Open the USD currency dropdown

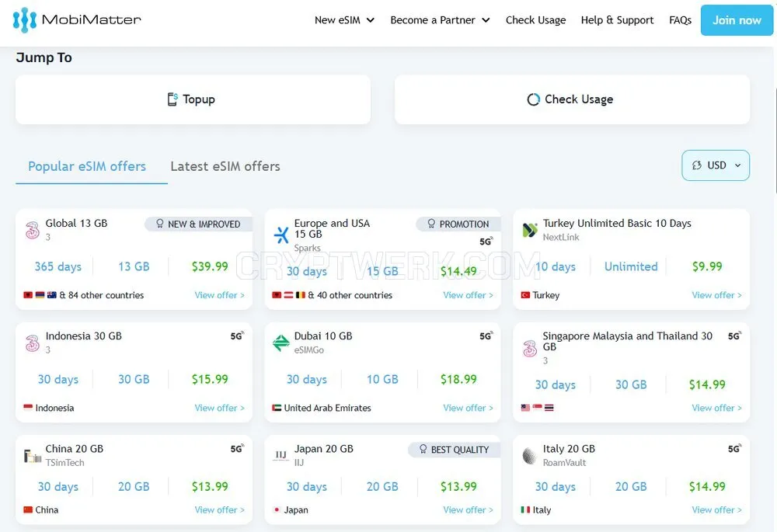click(x=716, y=165)
